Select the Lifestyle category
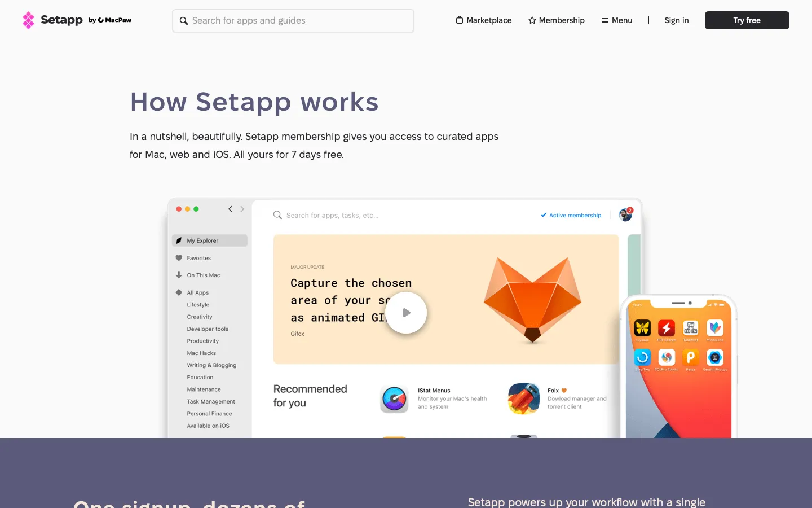This screenshot has width=812, height=508. point(198,305)
